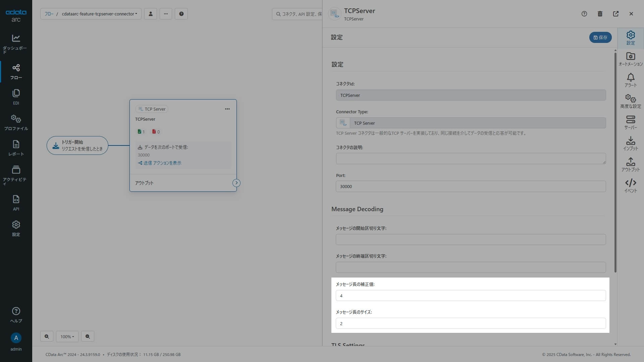Expand the cdataarc-feature-tcpserver-connector workspace dropdown
Screen dimensions: 644x362
pos(99,14)
